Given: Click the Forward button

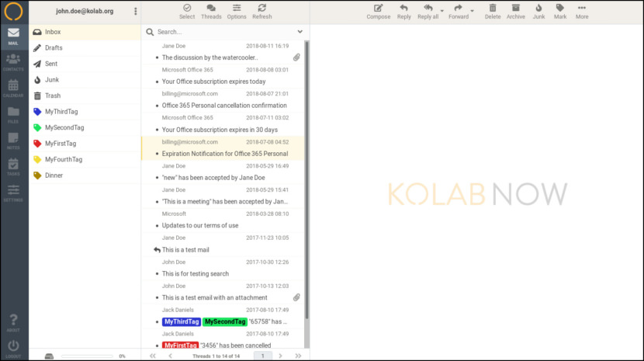Looking at the screenshot, I should click(459, 12).
